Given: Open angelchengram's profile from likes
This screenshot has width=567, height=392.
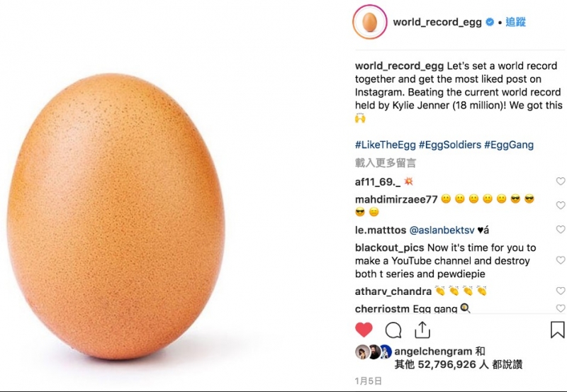Looking at the screenshot, I should tap(432, 351).
